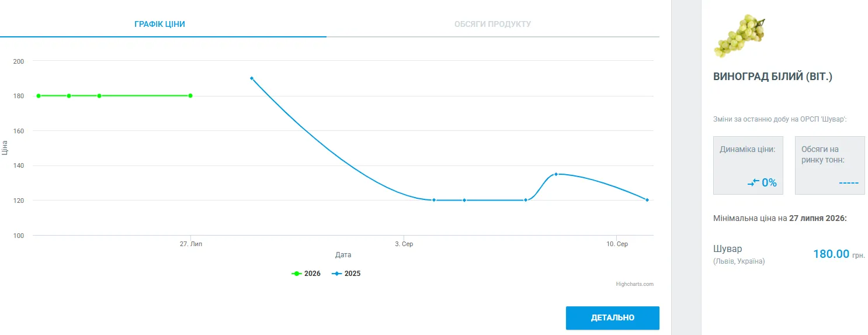The image size is (868, 335).
Task: Click the price change arrow icon
Action: 753,183
